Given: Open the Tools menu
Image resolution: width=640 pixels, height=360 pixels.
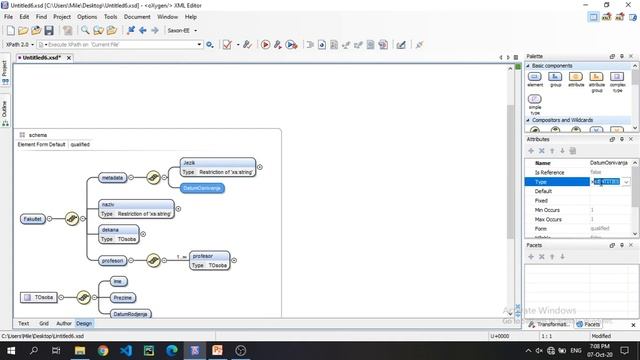Looking at the screenshot, I should pyautogui.click(x=110, y=17).
